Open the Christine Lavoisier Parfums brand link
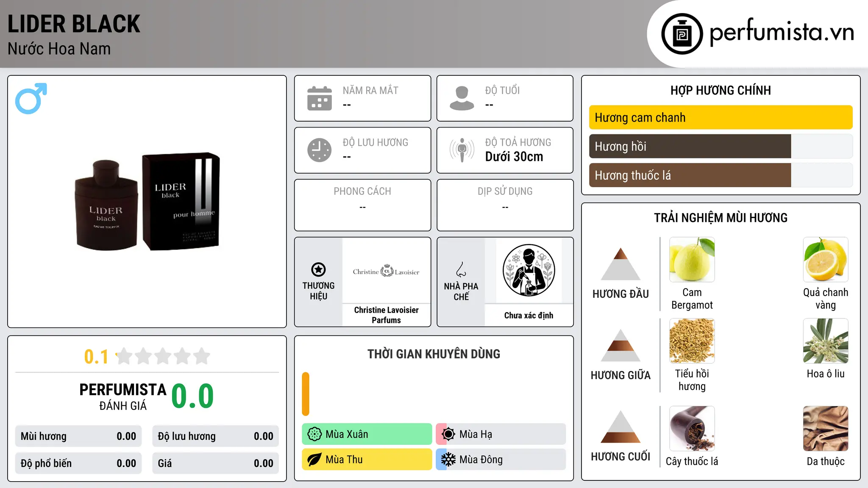The width and height of the screenshot is (868, 488). click(386, 315)
